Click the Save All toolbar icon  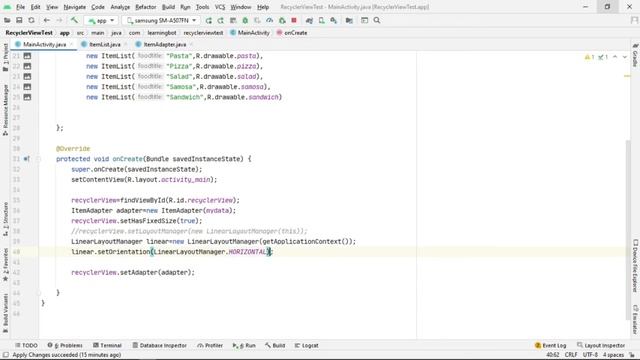[19, 20]
